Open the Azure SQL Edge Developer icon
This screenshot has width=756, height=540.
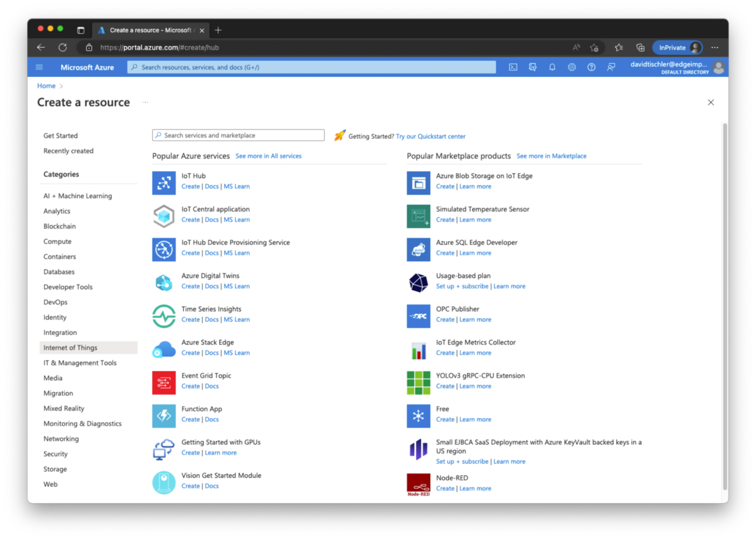418,249
